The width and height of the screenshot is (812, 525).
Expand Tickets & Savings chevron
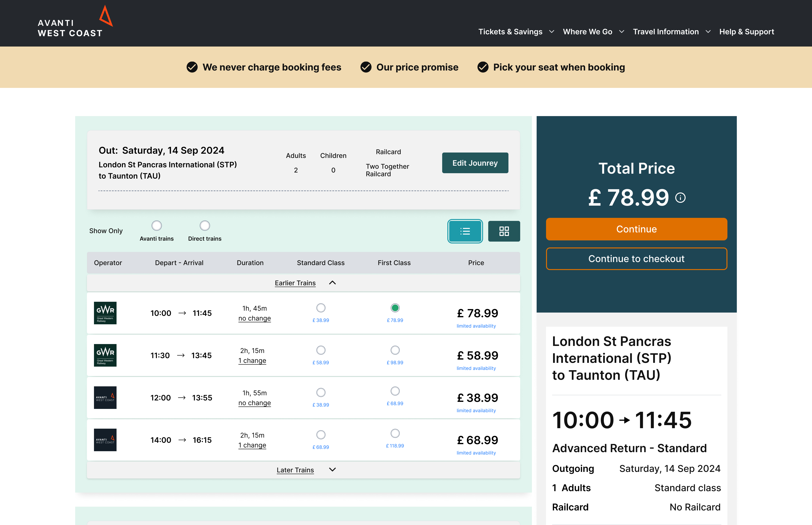tap(552, 32)
